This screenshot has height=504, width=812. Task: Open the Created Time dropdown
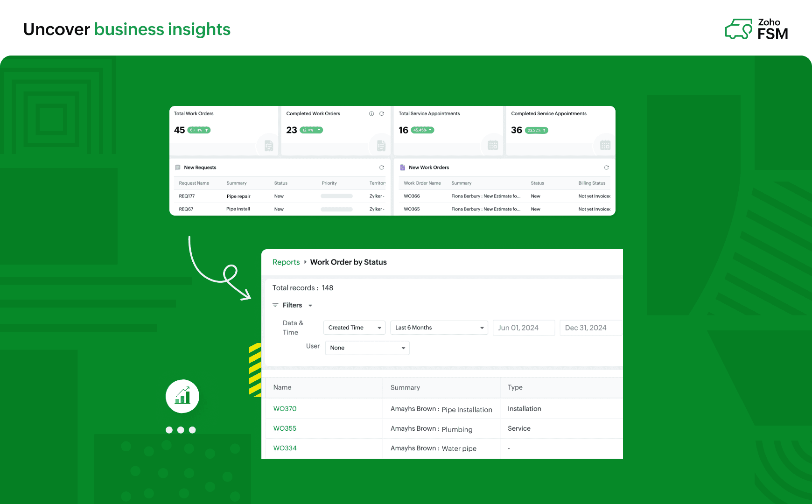(x=354, y=328)
